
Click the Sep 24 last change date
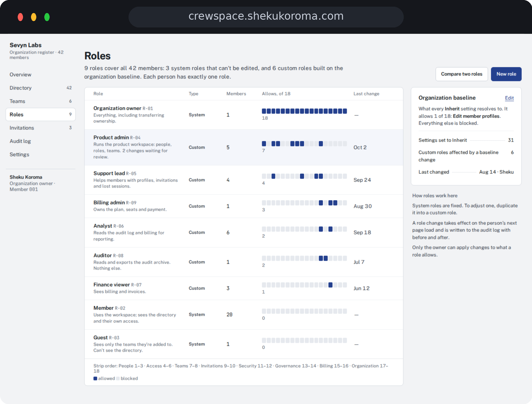(362, 180)
